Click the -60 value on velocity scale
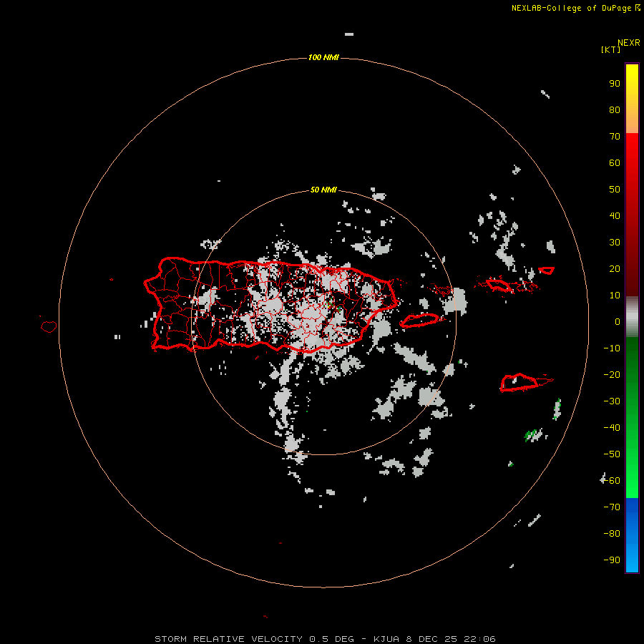 coord(612,481)
